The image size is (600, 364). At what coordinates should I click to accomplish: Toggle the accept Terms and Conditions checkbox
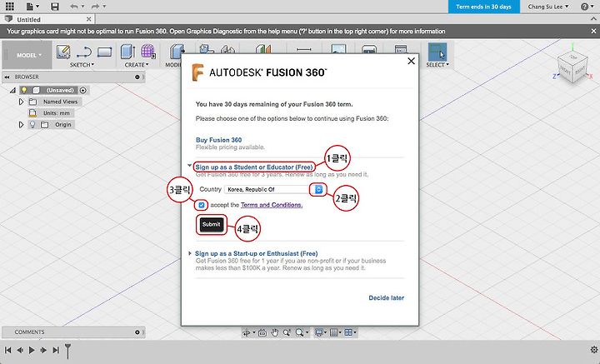click(202, 205)
